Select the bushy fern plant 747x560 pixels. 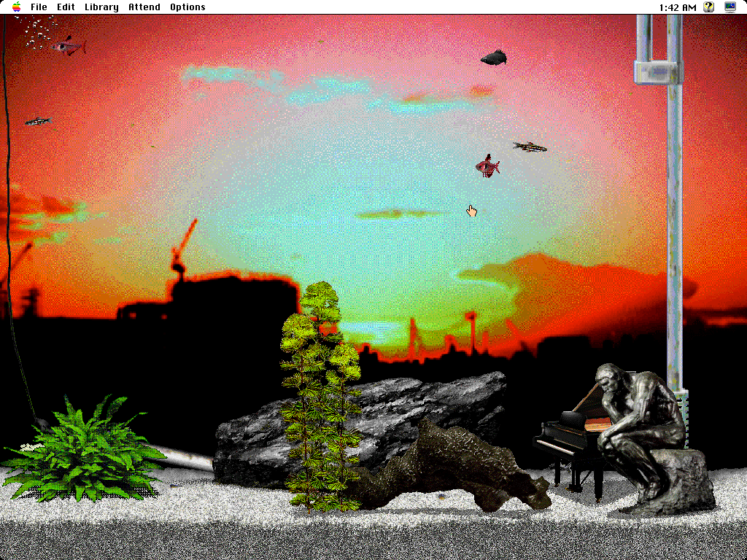(x=83, y=450)
